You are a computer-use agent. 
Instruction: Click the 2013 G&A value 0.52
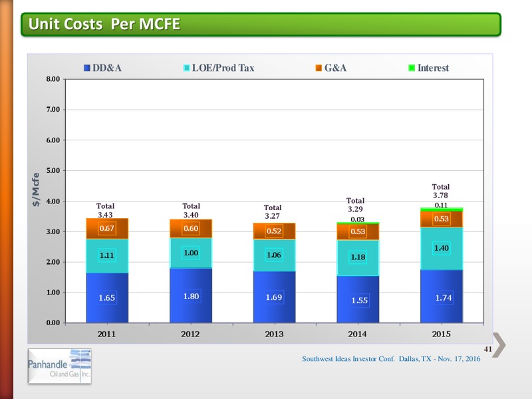(274, 231)
